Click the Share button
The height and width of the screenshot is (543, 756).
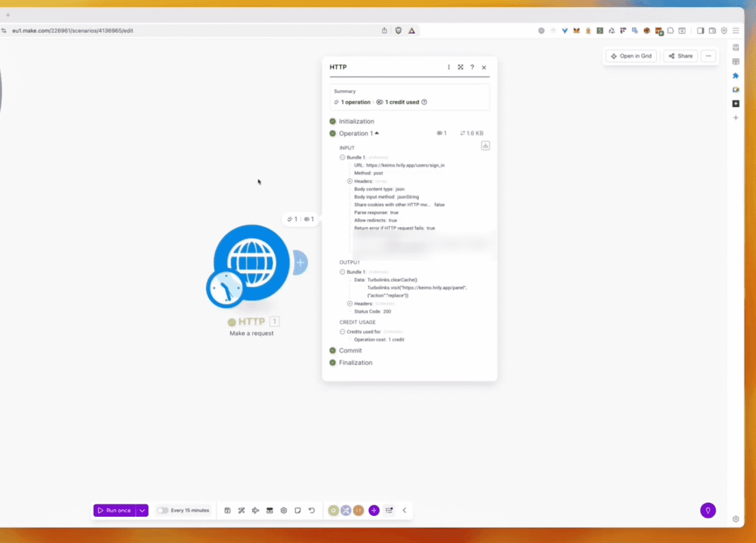point(680,56)
